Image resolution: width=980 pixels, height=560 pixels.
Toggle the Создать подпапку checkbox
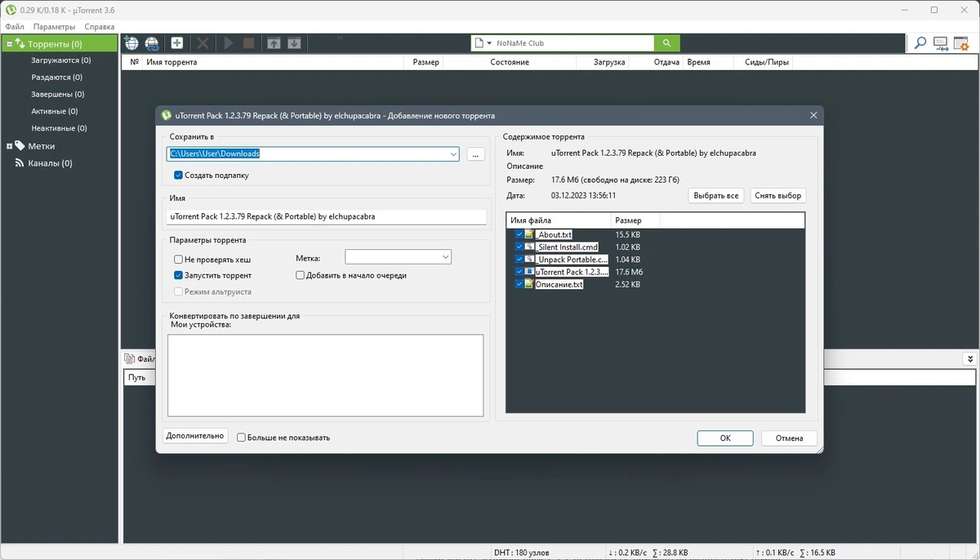tap(178, 175)
